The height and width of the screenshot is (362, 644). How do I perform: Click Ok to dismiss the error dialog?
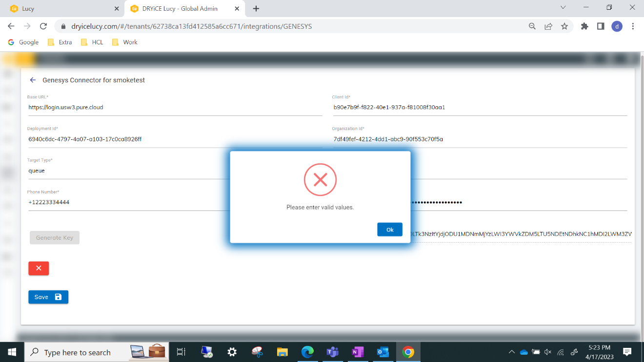(389, 229)
